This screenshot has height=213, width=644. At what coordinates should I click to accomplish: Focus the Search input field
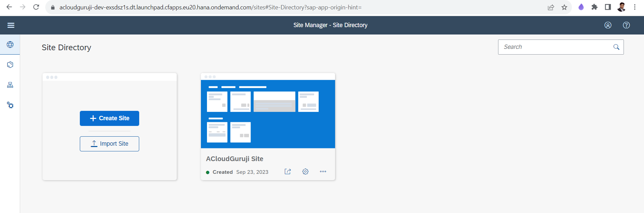click(x=555, y=47)
